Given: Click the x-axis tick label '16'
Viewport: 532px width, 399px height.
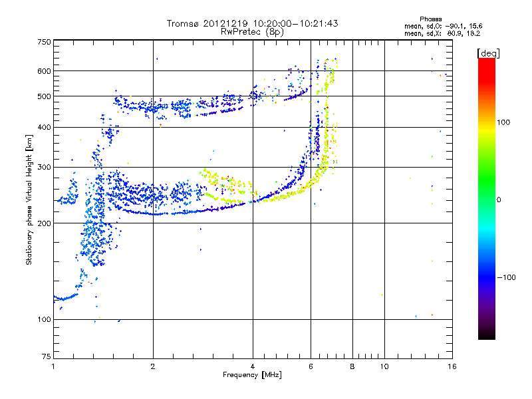Looking at the screenshot, I should pyautogui.click(x=452, y=366).
